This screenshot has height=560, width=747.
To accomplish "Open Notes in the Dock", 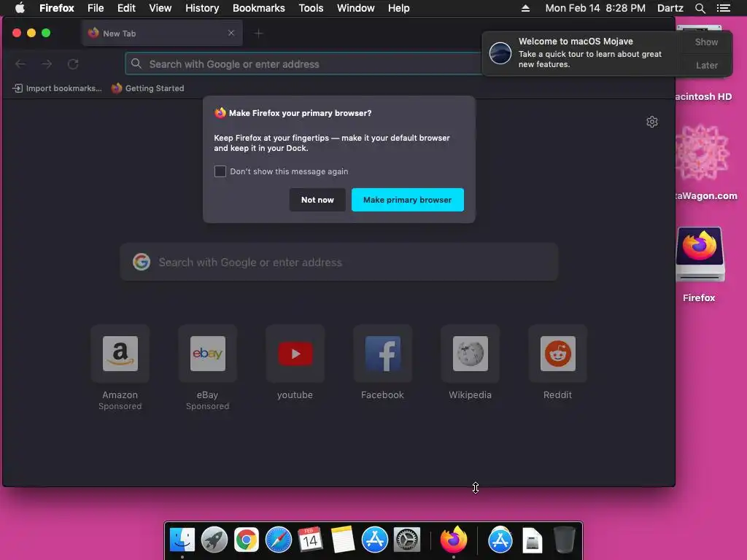I will click(343, 540).
